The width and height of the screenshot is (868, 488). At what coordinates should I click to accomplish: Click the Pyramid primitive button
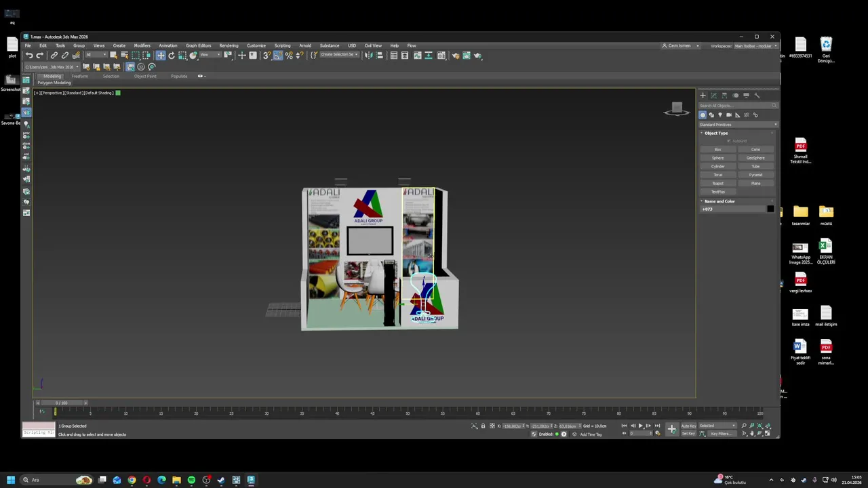pos(755,175)
